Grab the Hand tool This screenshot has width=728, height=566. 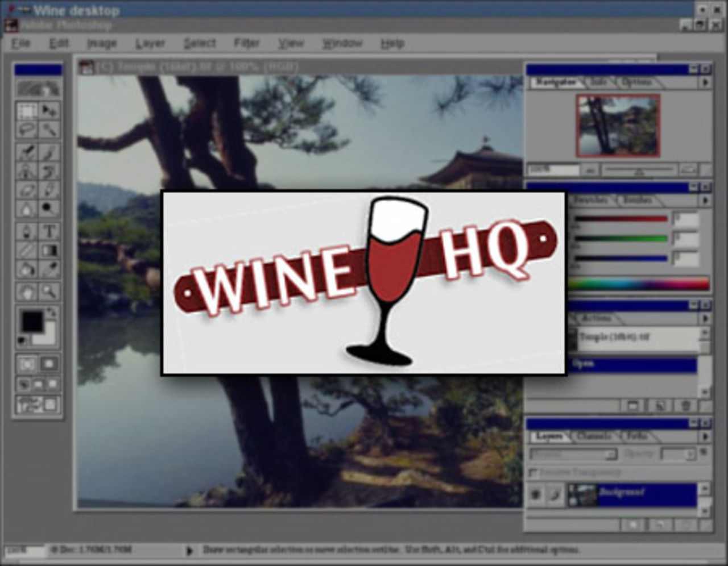tap(27, 291)
